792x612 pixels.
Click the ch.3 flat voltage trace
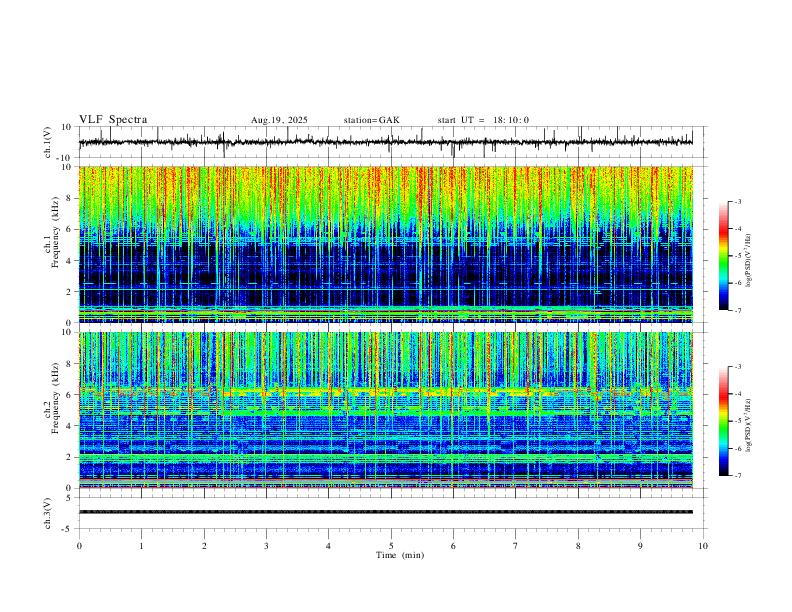pos(386,512)
